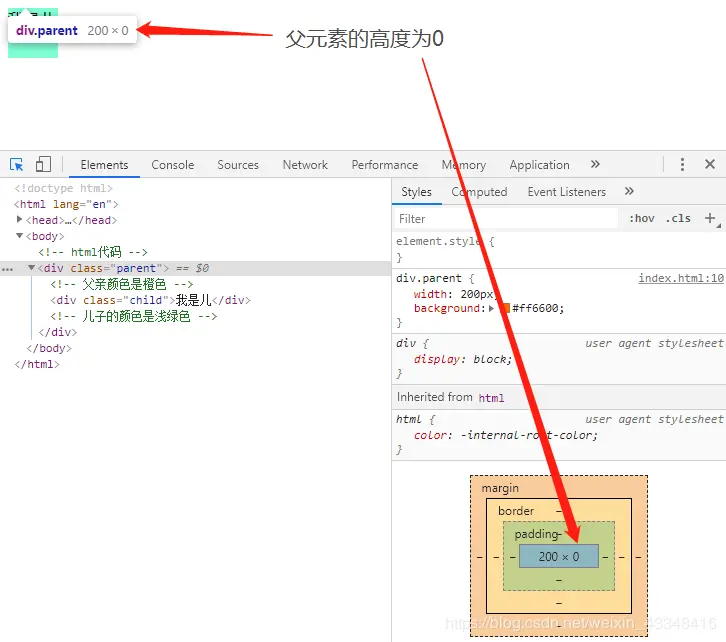Open the DevTools three-dot menu

point(682,164)
